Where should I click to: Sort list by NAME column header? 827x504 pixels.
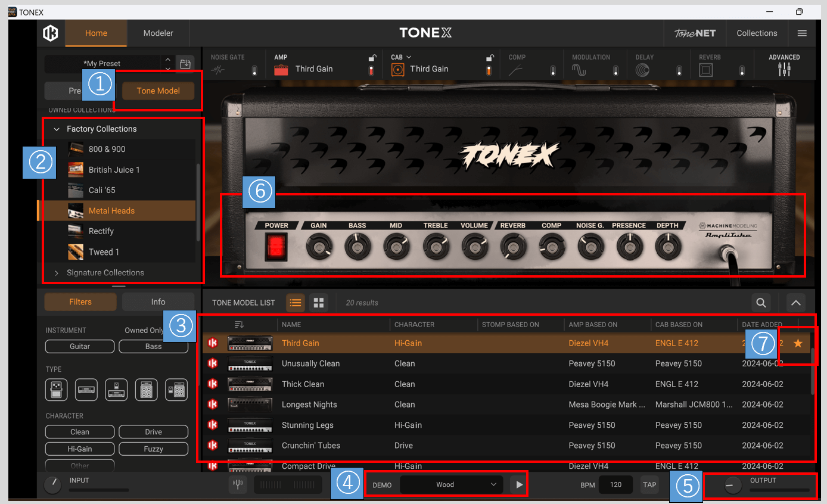[x=291, y=325]
